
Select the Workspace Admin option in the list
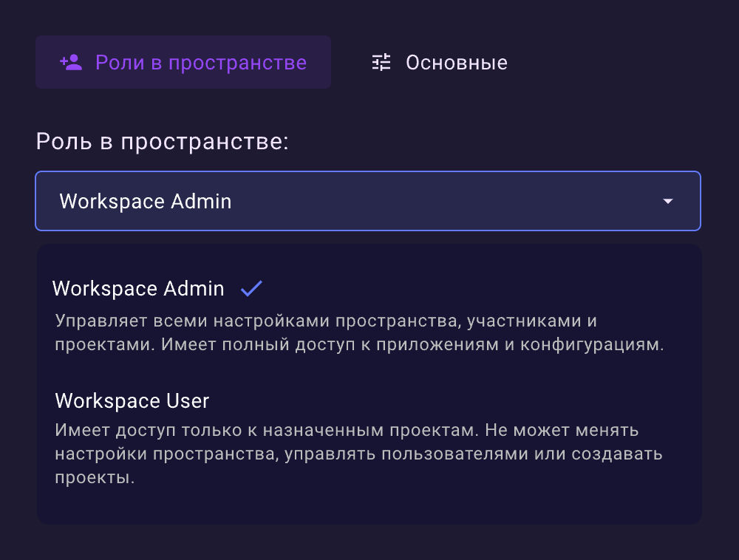pyautogui.click(x=138, y=289)
